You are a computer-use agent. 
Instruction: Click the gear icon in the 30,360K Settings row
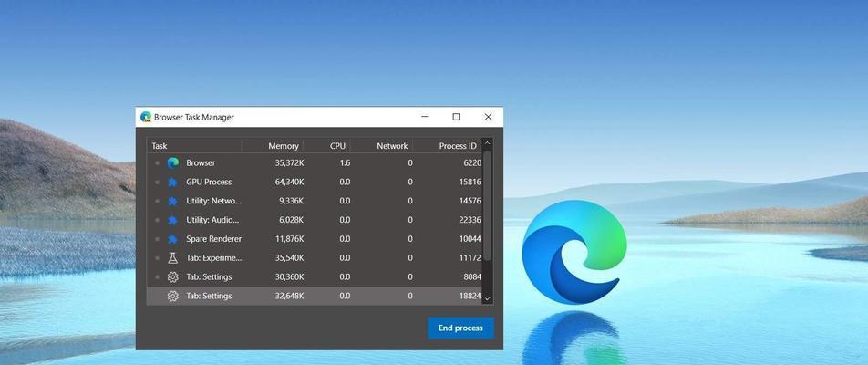tap(172, 276)
